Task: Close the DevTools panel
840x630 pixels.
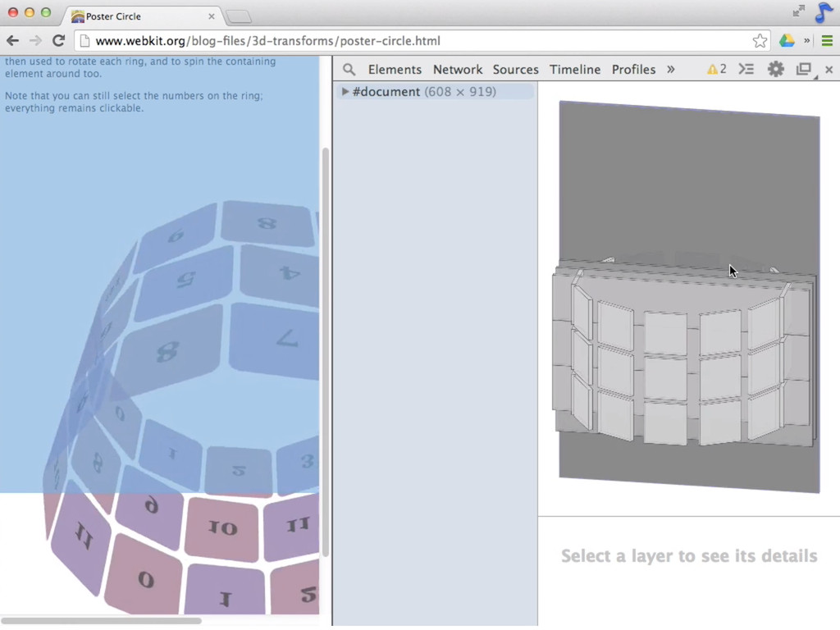Action: coord(829,70)
